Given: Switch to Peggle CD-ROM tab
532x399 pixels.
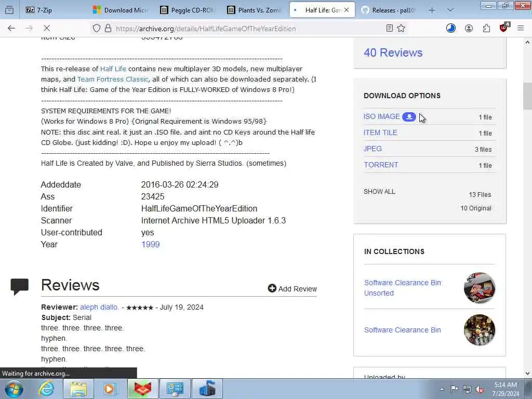Looking at the screenshot, I should [188, 10].
